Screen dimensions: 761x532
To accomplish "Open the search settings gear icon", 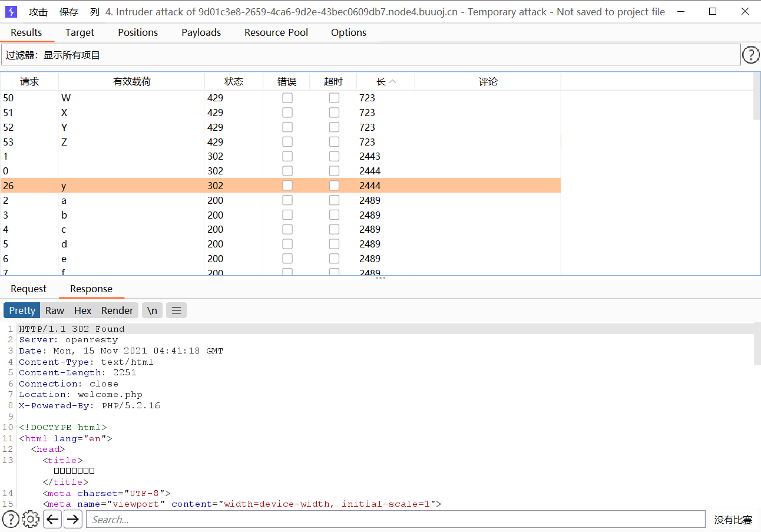I will pos(31,519).
